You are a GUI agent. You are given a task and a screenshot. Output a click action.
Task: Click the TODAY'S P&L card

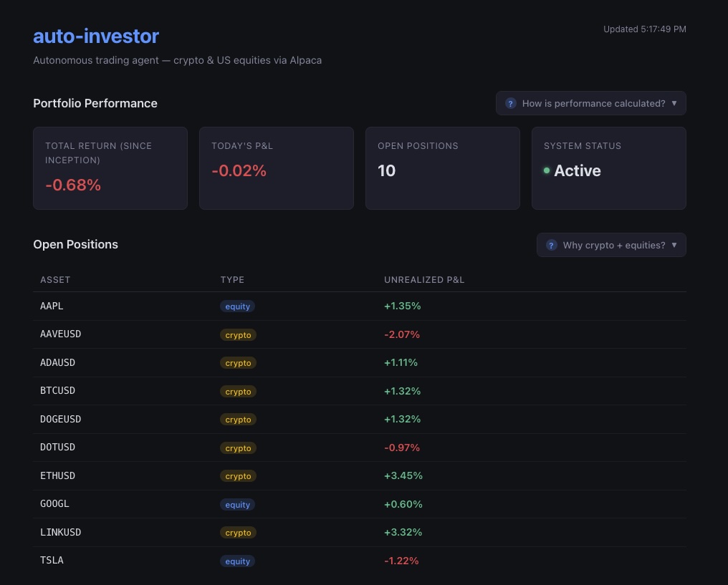point(276,168)
